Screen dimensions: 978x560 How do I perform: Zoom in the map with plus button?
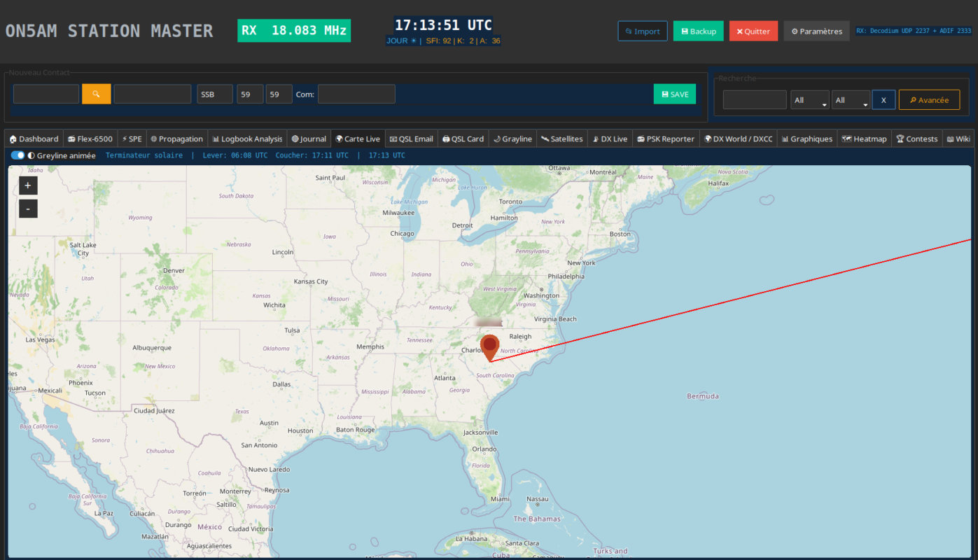pos(28,185)
